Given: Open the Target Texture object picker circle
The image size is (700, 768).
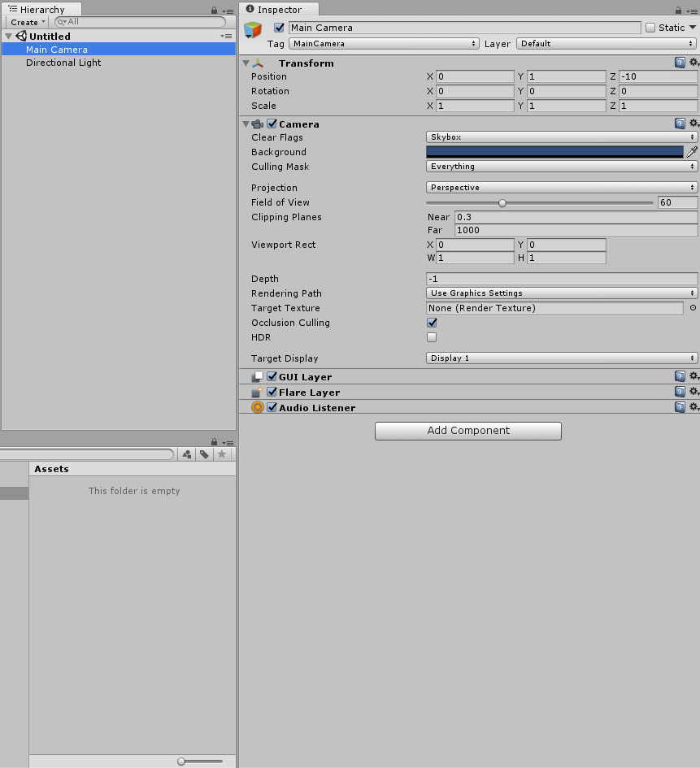Looking at the screenshot, I should point(693,307).
